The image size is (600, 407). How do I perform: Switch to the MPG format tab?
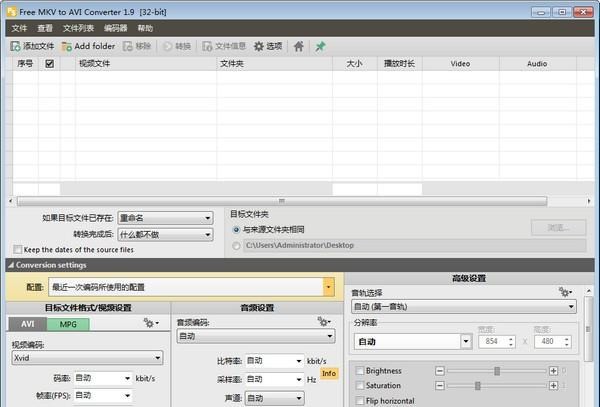(x=68, y=324)
